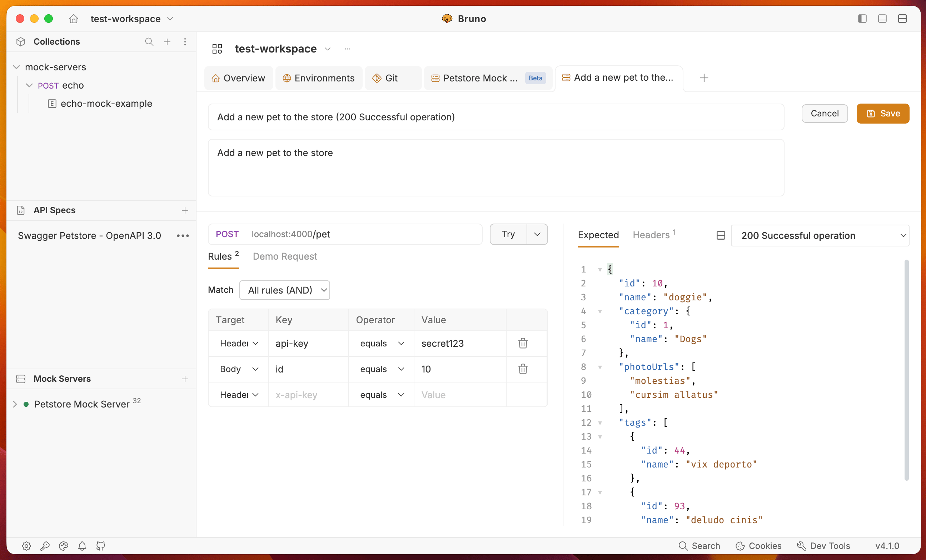Open theme palette icon in status bar
The image size is (926, 560).
(x=64, y=546)
